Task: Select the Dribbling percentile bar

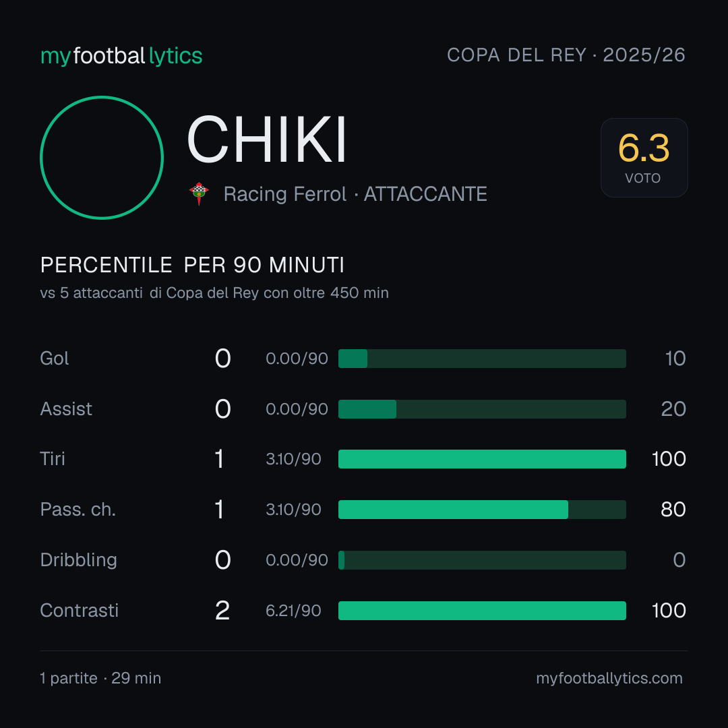Action: (482, 560)
